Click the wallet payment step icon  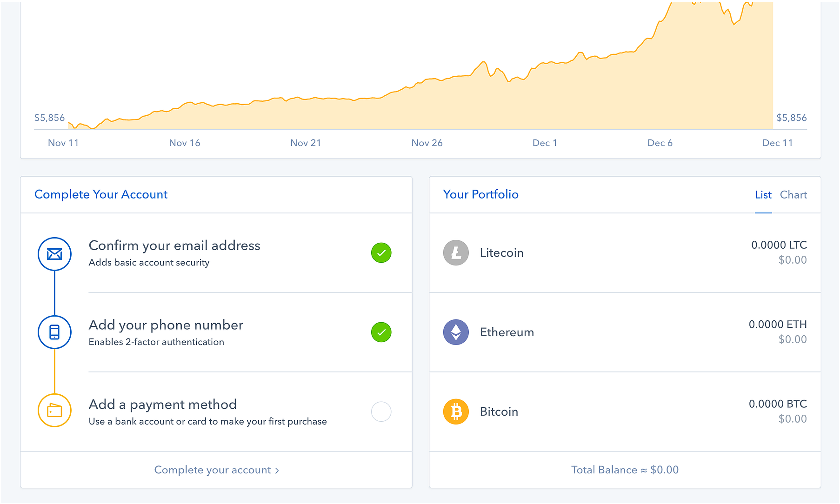[x=54, y=411]
